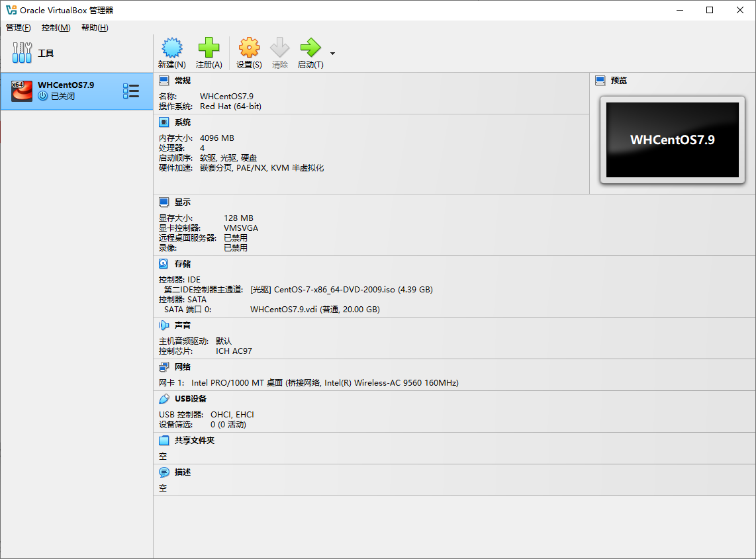
Task: Open the 系统 section header link
Action: click(x=183, y=122)
